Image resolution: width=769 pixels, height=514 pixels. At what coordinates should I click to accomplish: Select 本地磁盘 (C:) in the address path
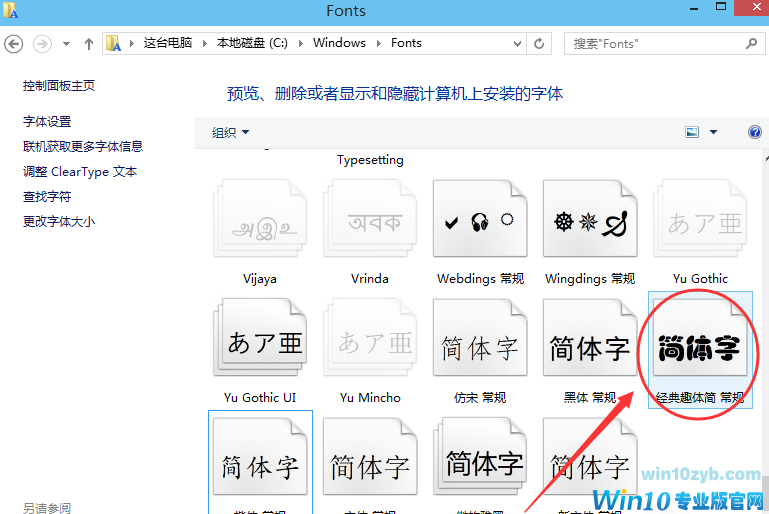pyautogui.click(x=252, y=43)
